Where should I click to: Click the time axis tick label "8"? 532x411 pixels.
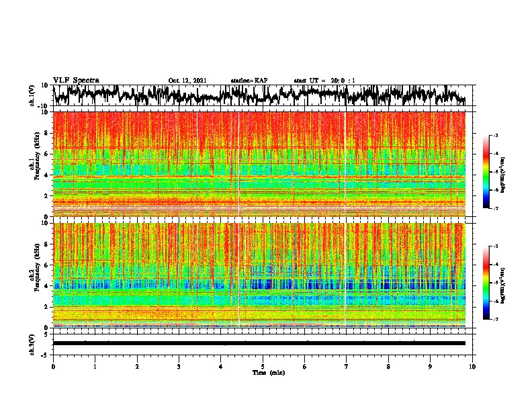click(x=388, y=367)
